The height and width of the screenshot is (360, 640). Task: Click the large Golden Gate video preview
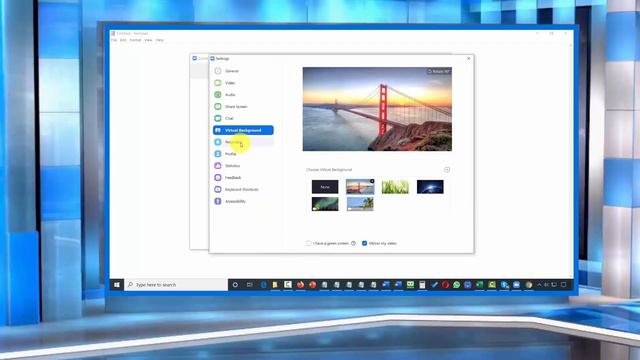tap(377, 109)
